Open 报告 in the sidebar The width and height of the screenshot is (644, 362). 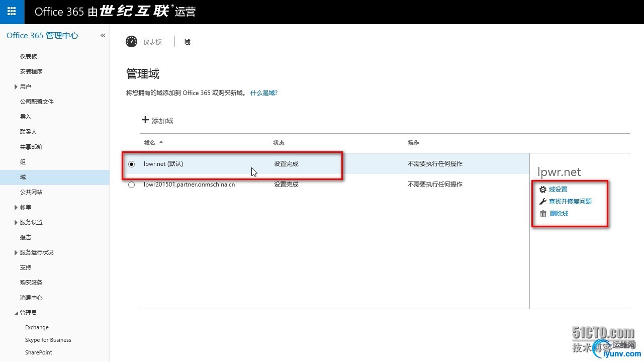pyautogui.click(x=26, y=237)
